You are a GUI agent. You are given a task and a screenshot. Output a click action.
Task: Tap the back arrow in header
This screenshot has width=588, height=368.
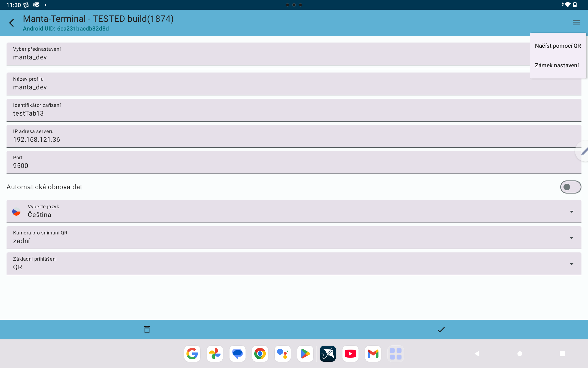click(11, 23)
